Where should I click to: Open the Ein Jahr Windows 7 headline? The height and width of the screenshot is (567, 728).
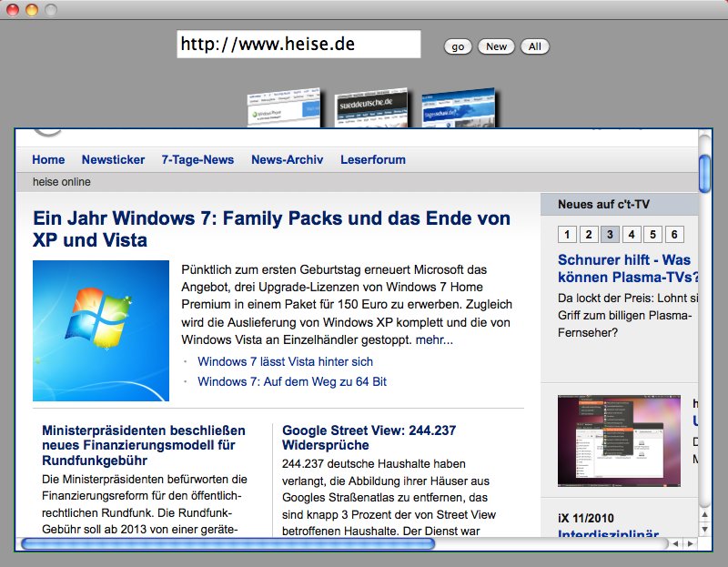click(x=271, y=229)
